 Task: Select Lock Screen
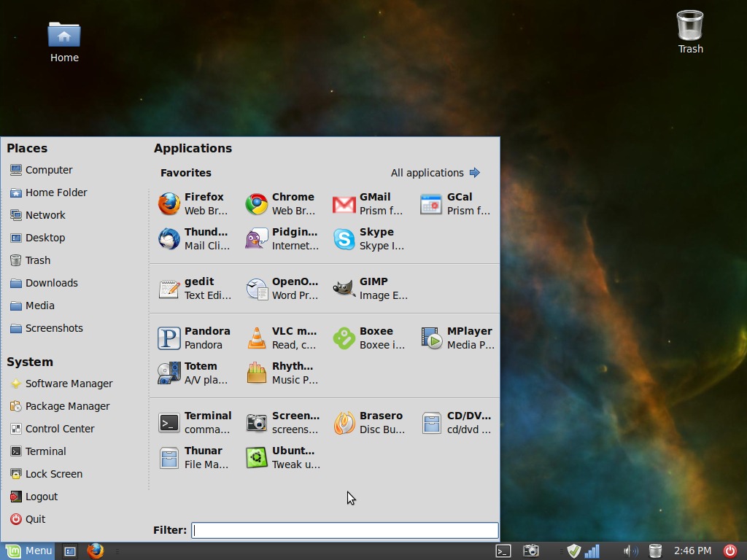click(x=46, y=474)
